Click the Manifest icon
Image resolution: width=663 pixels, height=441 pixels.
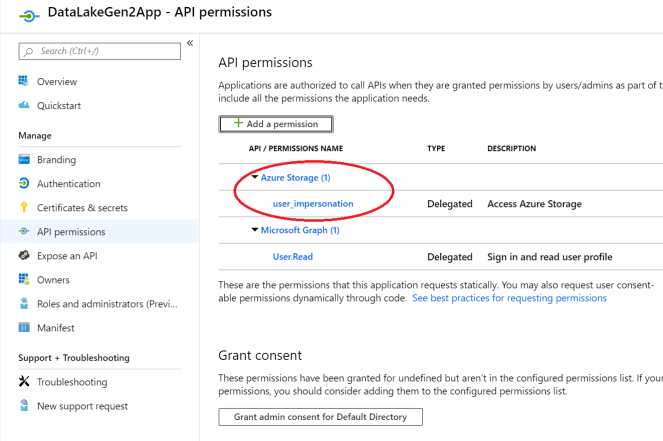tap(24, 328)
